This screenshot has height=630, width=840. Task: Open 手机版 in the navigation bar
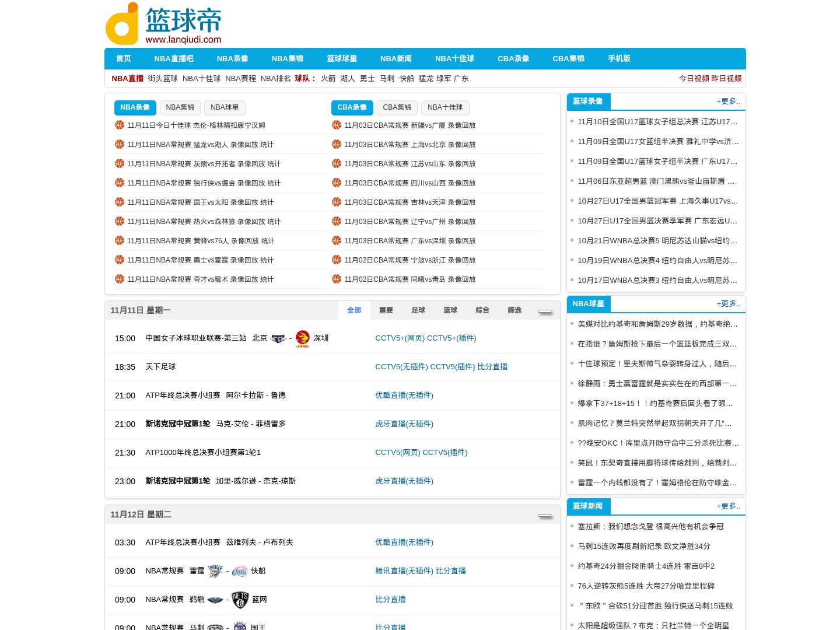619,58
